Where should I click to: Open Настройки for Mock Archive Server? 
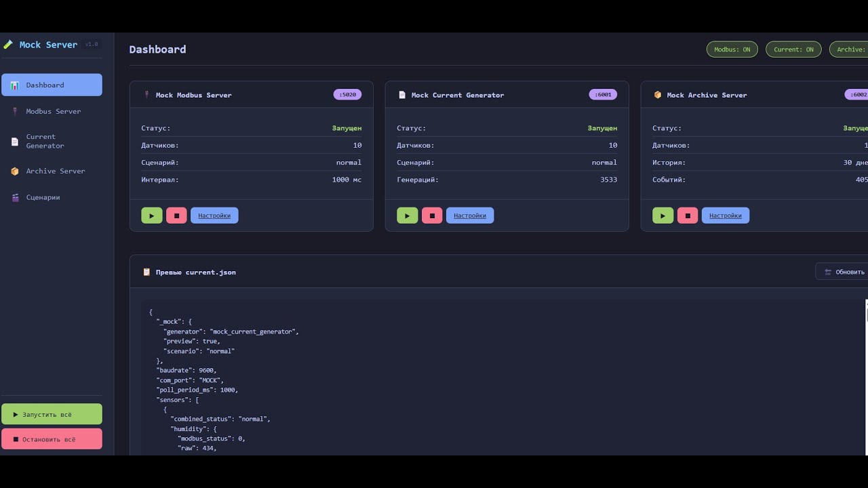click(726, 216)
